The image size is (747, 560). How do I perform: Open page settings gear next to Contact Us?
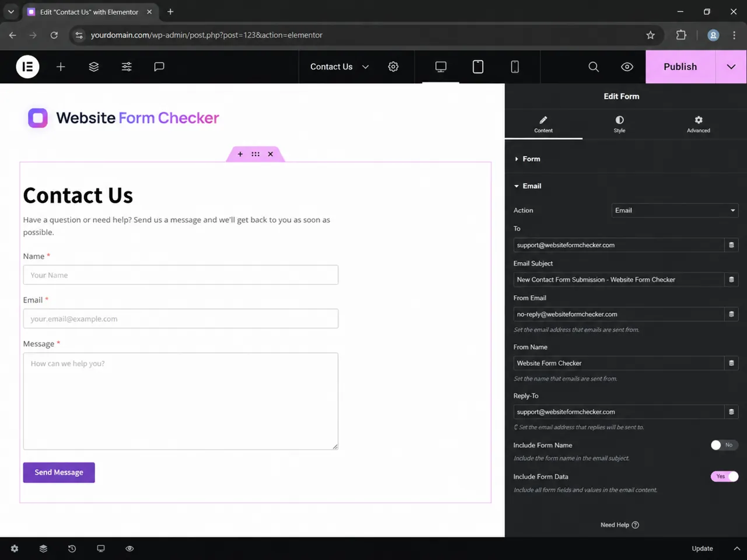pyautogui.click(x=393, y=66)
